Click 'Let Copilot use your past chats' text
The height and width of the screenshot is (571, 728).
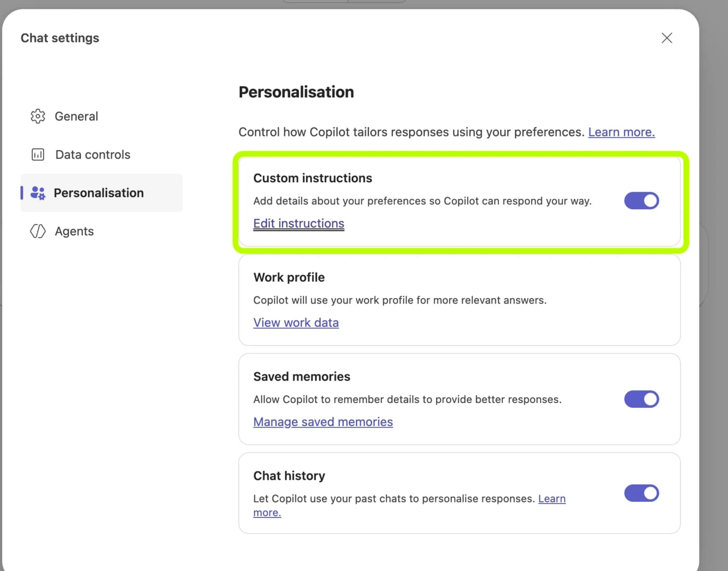click(x=394, y=499)
